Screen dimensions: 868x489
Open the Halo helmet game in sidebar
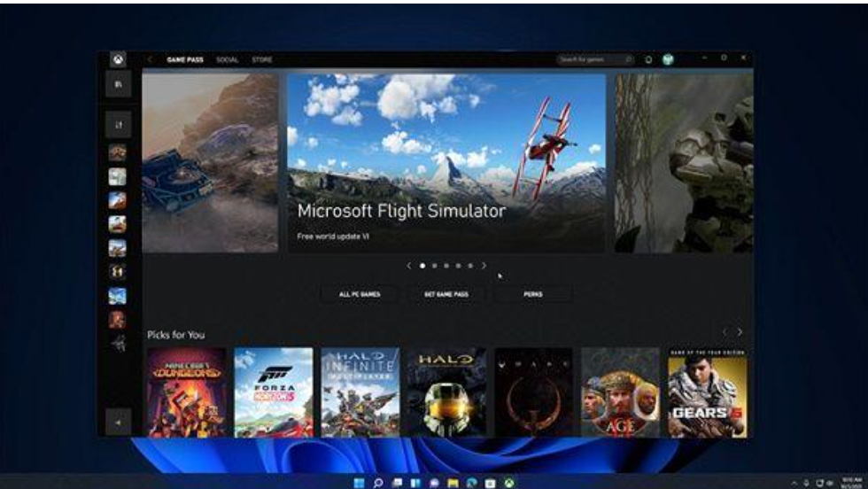tap(117, 272)
